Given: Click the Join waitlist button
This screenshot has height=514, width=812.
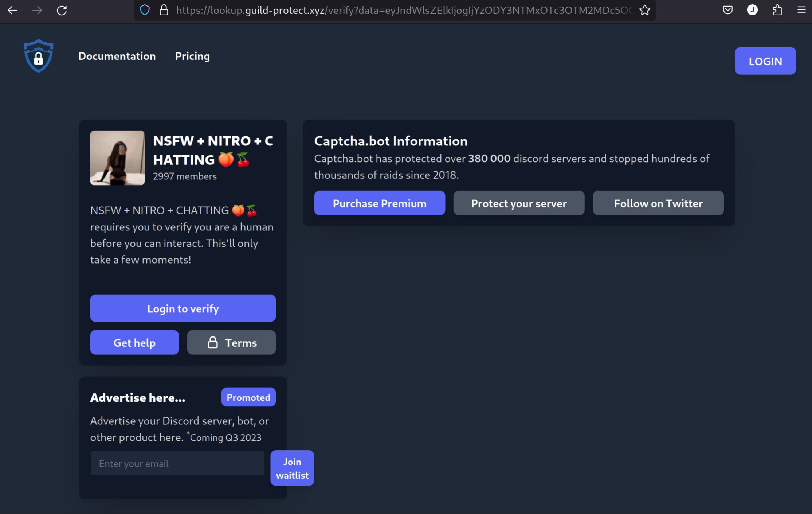Looking at the screenshot, I should (292, 468).
